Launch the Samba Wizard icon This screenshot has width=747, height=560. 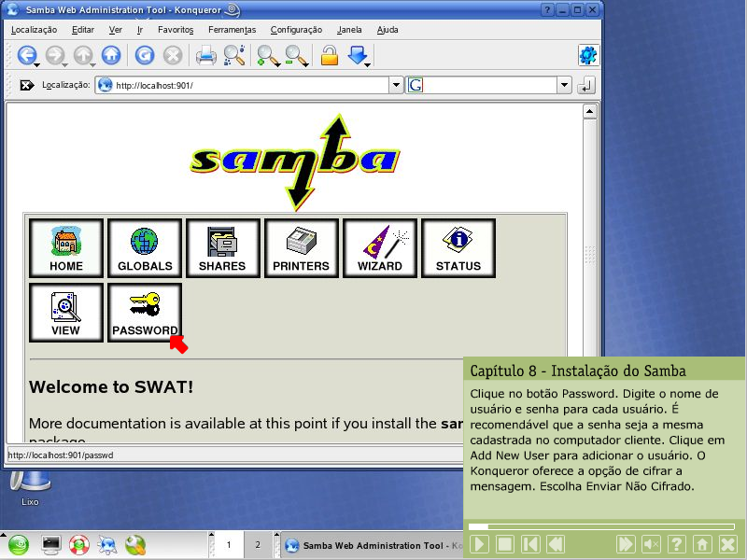click(379, 248)
